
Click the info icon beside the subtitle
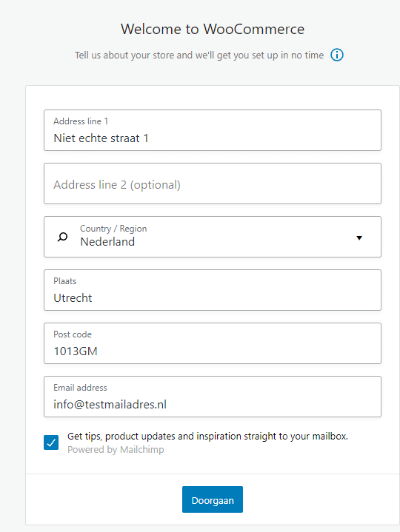click(x=337, y=55)
